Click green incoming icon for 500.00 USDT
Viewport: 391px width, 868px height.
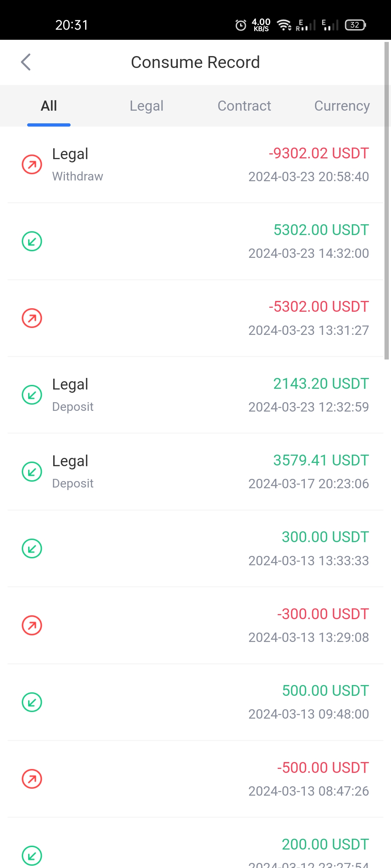(x=32, y=702)
